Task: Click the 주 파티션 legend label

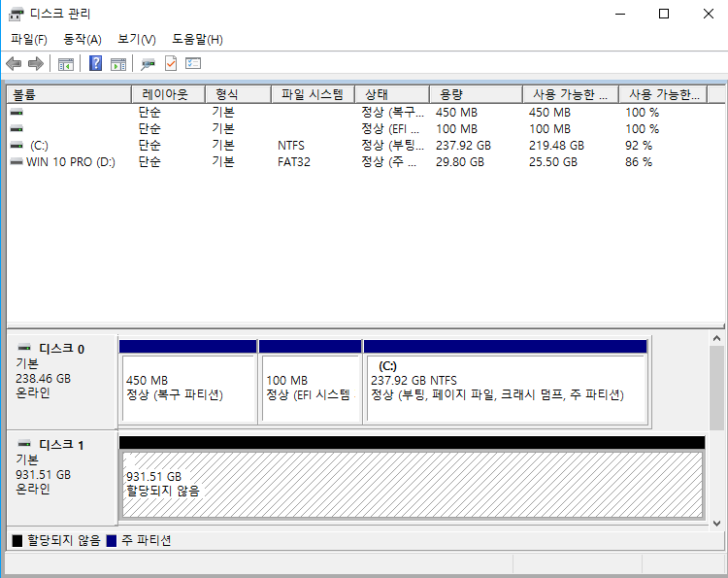Action: 147,540
